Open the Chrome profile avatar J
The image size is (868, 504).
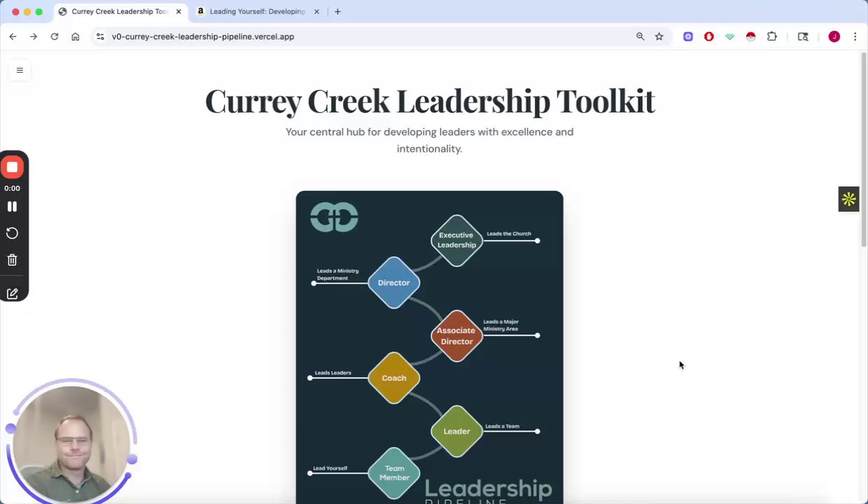pyautogui.click(x=834, y=36)
